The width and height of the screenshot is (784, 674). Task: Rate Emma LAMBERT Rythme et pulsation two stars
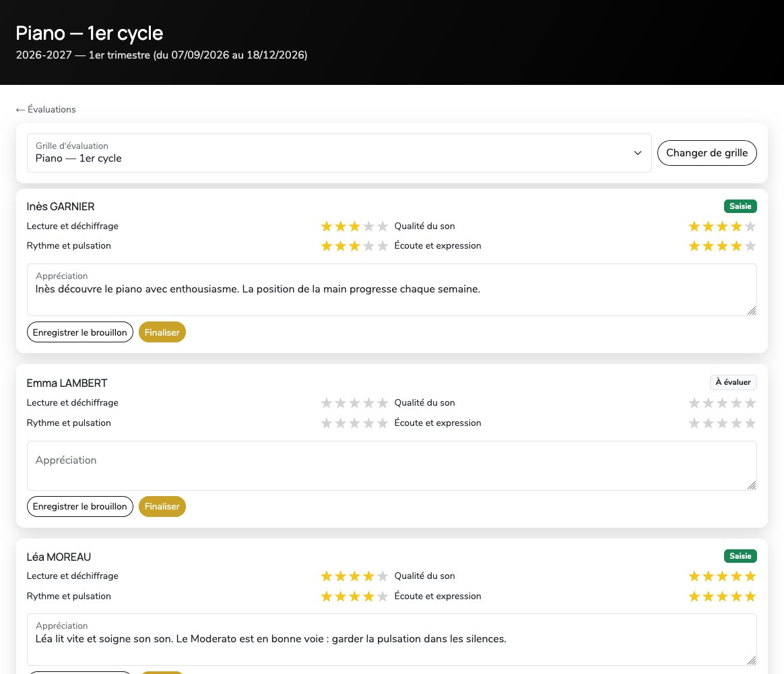pos(341,423)
